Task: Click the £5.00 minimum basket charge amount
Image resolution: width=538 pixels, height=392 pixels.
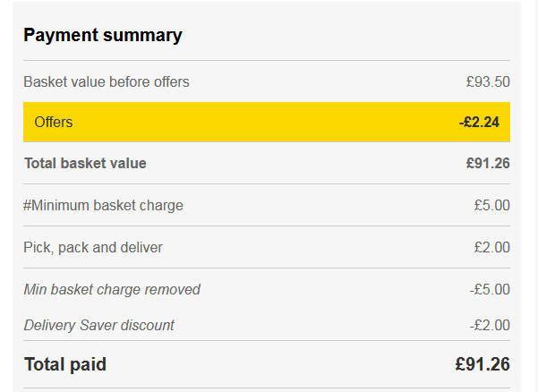Action: coord(492,206)
